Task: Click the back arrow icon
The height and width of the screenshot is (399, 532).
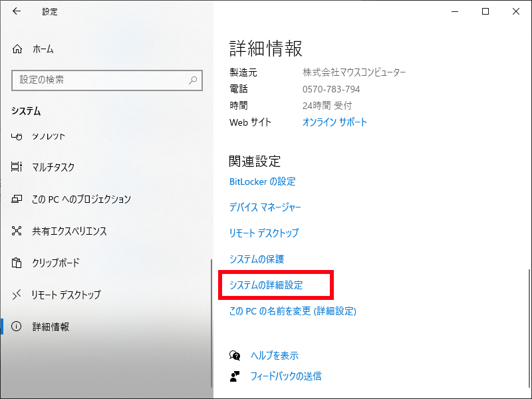Action: coord(17,11)
